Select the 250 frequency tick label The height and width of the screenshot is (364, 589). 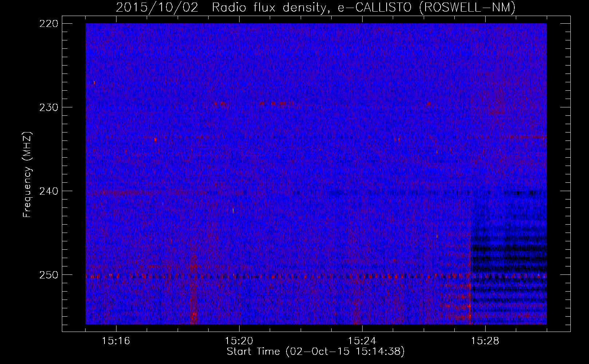[x=48, y=275]
